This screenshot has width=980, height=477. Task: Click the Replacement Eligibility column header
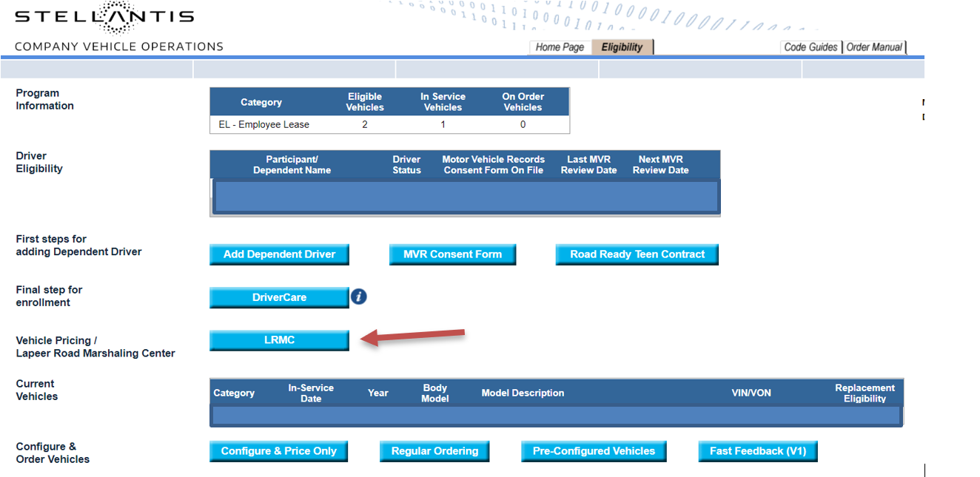tap(865, 393)
